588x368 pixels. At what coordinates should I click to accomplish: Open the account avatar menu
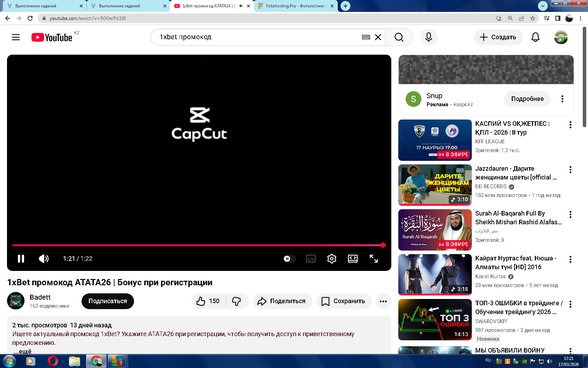pos(561,37)
